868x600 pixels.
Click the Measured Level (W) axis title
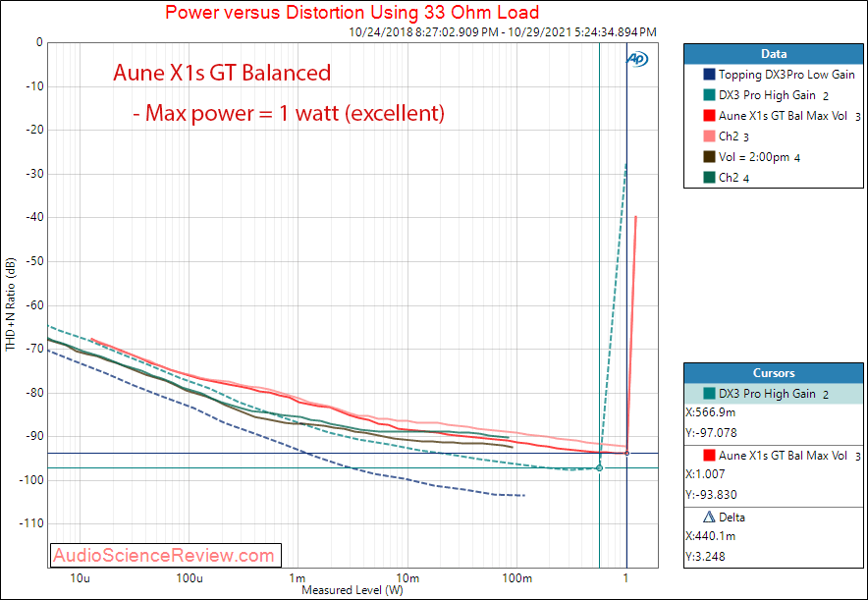(353, 590)
